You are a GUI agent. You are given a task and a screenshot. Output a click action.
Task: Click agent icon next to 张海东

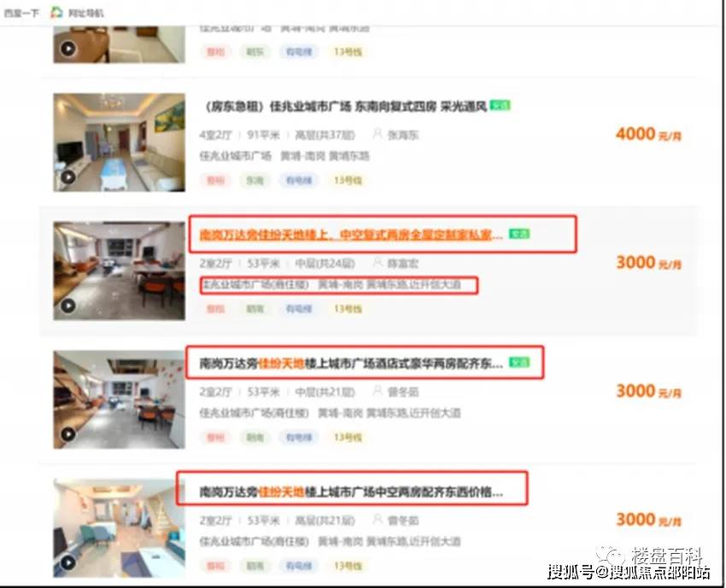click(x=378, y=134)
